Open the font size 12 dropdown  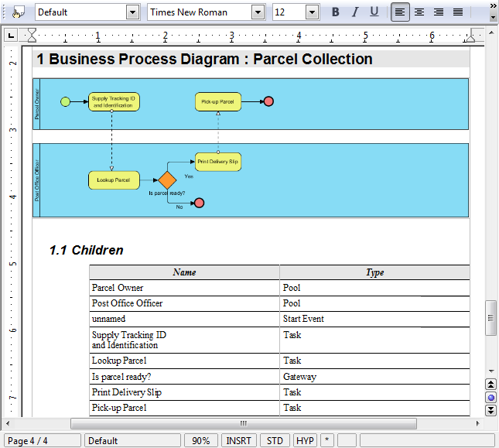coord(313,12)
